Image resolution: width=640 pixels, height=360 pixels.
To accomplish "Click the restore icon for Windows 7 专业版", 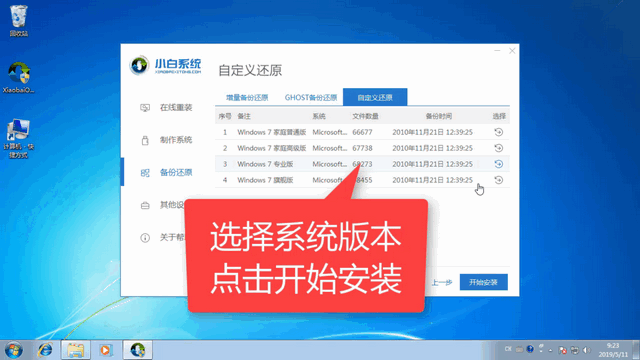I will click(498, 164).
